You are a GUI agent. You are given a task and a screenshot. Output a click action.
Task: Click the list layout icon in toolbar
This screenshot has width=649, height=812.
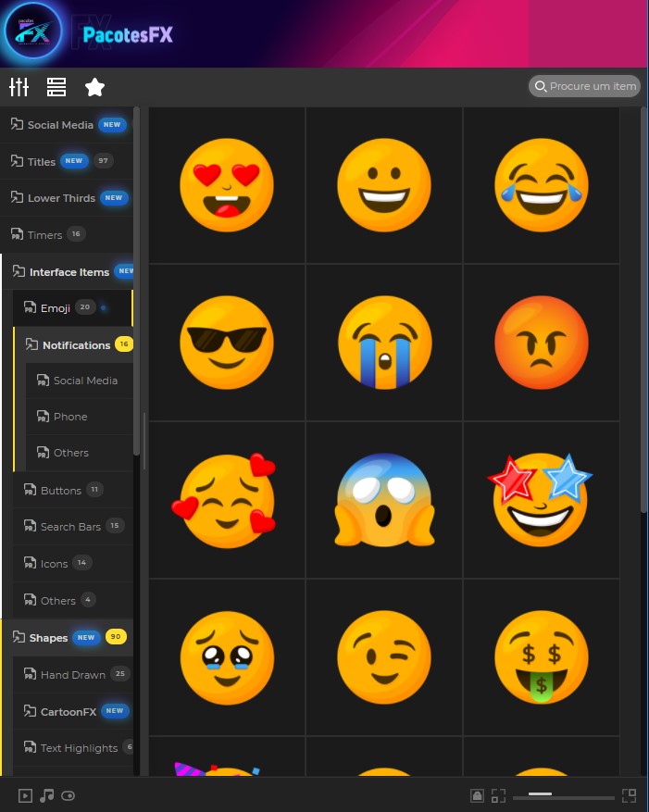pyautogui.click(x=56, y=87)
